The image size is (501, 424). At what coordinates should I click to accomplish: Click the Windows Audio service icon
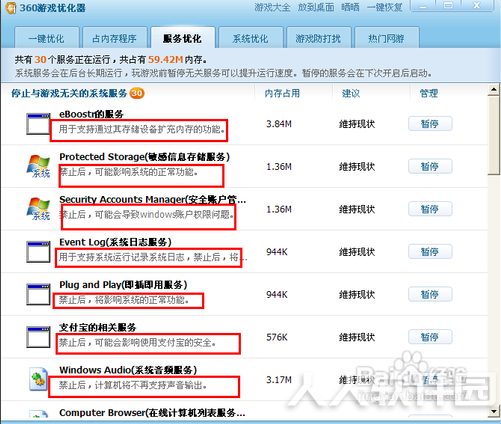[x=38, y=379]
